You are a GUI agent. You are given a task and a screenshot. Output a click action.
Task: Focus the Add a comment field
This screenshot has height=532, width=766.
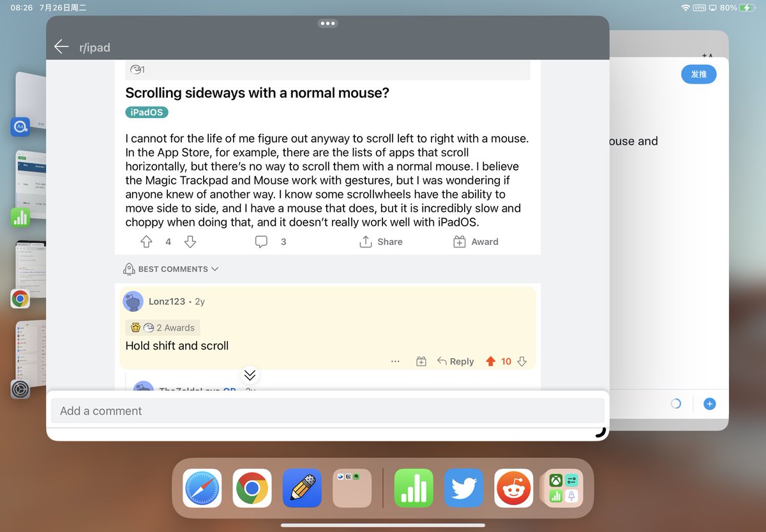tap(327, 411)
